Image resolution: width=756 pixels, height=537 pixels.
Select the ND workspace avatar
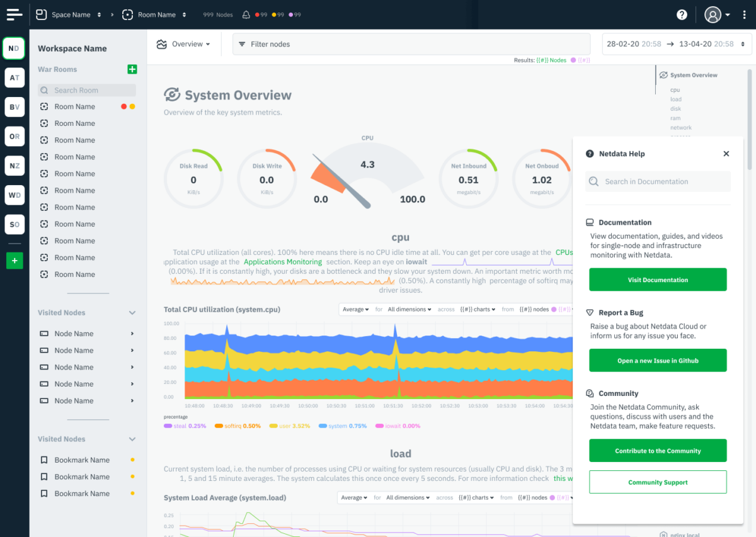[14, 48]
